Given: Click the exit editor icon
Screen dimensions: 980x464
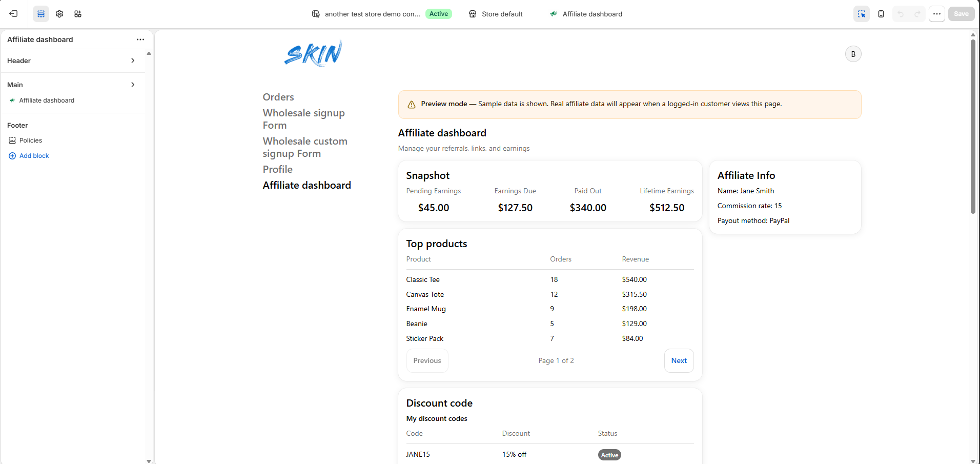Looking at the screenshot, I should tap(14, 14).
